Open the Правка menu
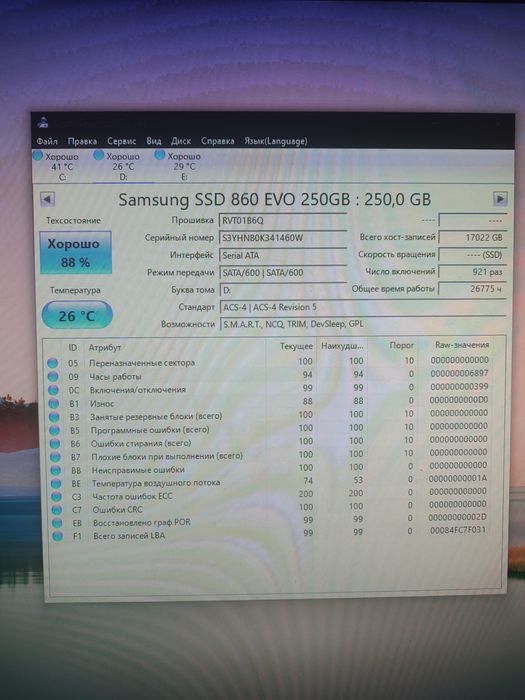The image size is (525, 700). [82, 141]
